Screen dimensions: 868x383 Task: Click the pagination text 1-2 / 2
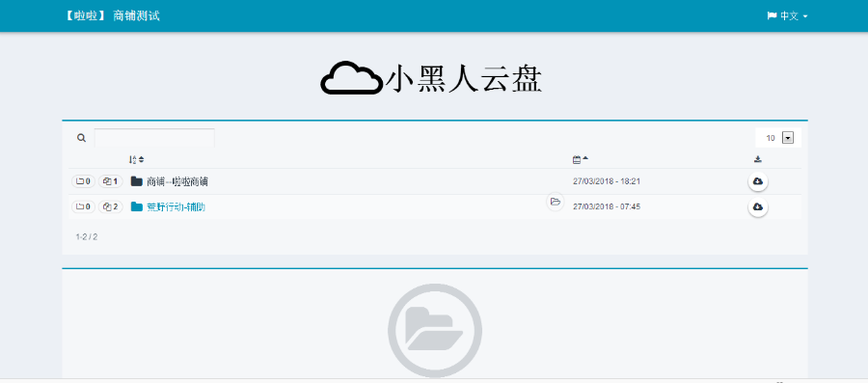coord(87,237)
